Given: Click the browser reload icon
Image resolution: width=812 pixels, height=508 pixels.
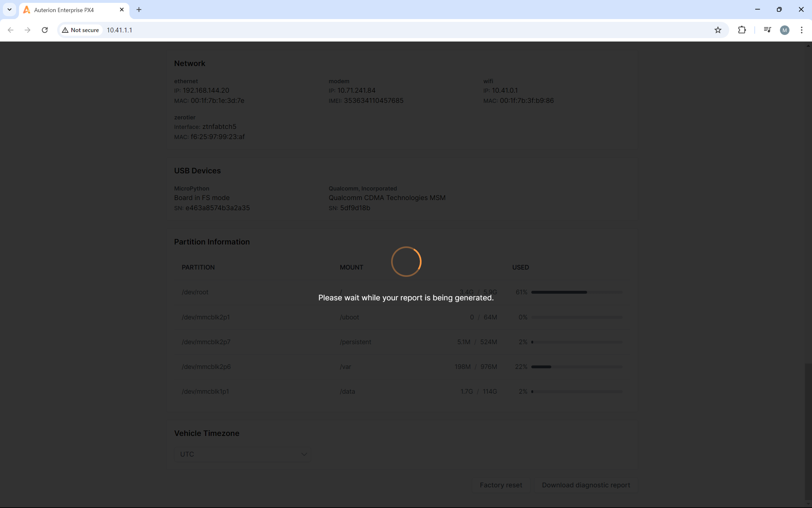Looking at the screenshot, I should pyautogui.click(x=45, y=30).
